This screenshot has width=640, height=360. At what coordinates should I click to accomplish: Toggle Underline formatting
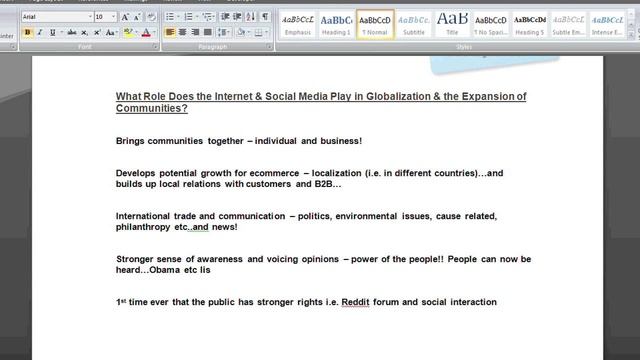click(x=52, y=32)
